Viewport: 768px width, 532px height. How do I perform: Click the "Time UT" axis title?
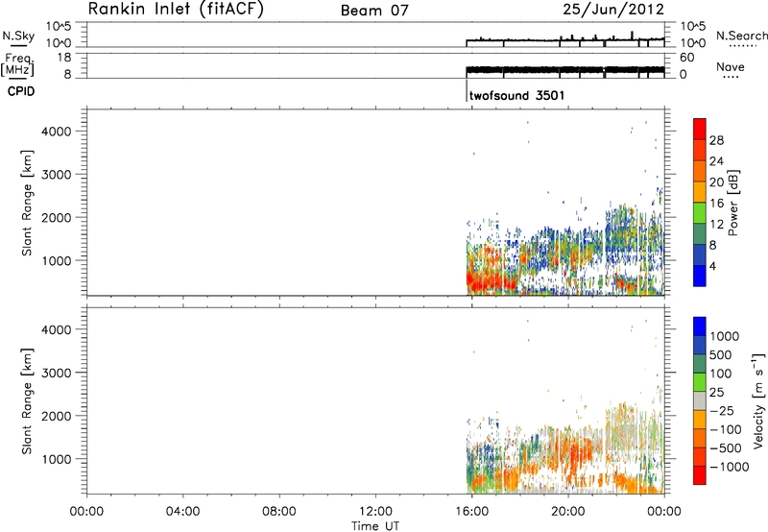(x=375, y=525)
